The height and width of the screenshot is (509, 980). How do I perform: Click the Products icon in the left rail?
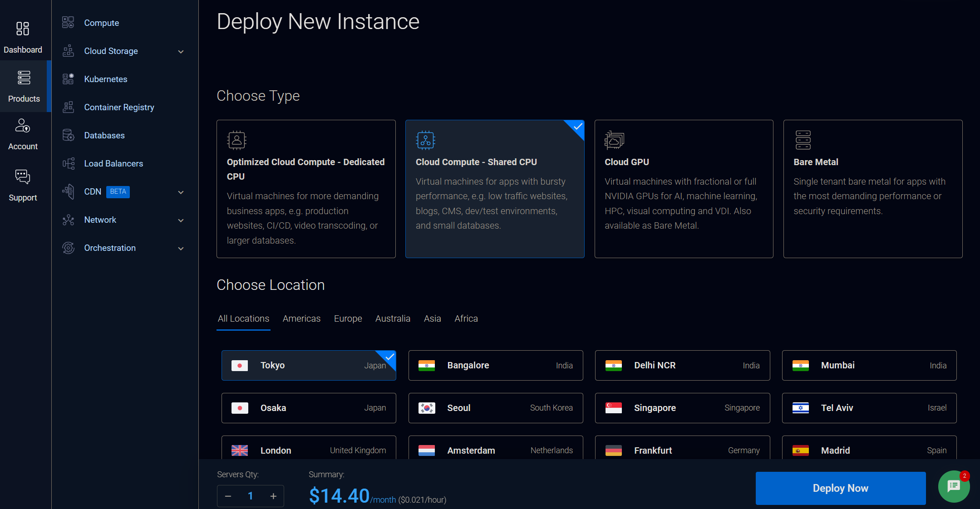tap(23, 78)
